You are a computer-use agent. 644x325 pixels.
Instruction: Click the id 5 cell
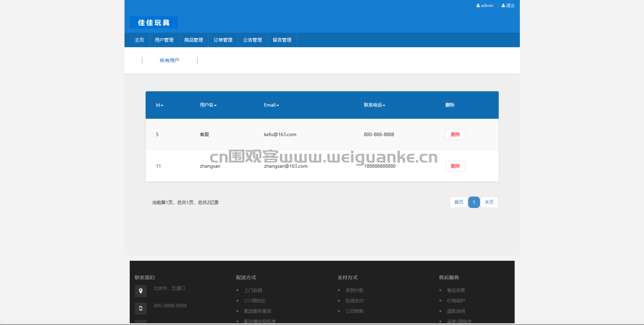point(157,134)
